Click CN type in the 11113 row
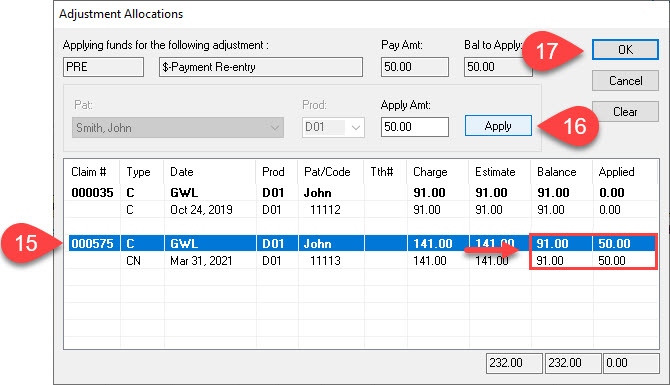Screen dimensions: 670x385 click(133, 261)
